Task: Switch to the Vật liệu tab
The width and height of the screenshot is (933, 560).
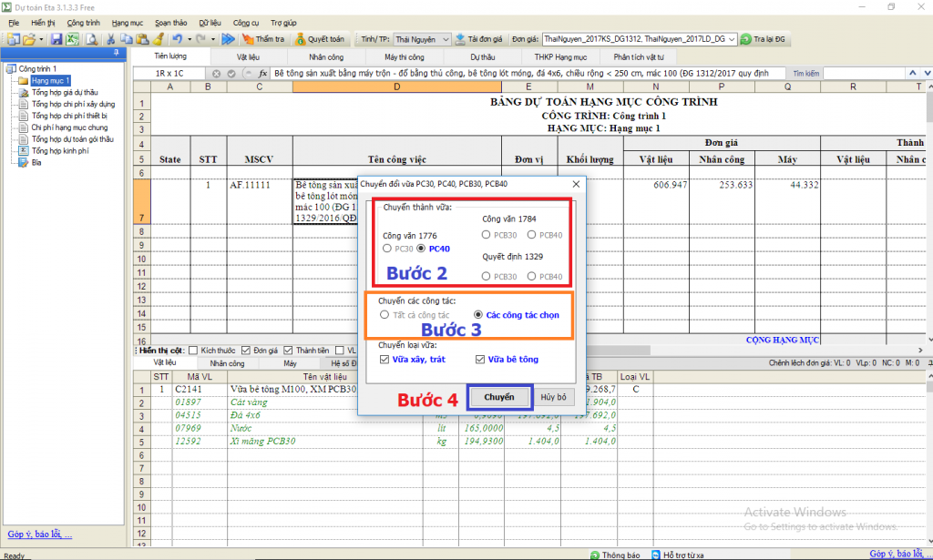Action: tap(247, 56)
